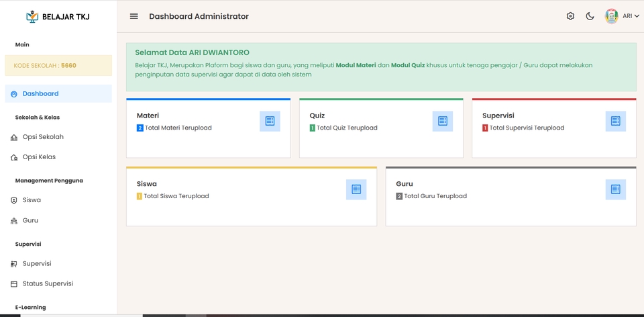Viewport: 644px width, 317px height.
Task: Expand the ARI account dropdown chevron
Action: [x=637, y=16]
